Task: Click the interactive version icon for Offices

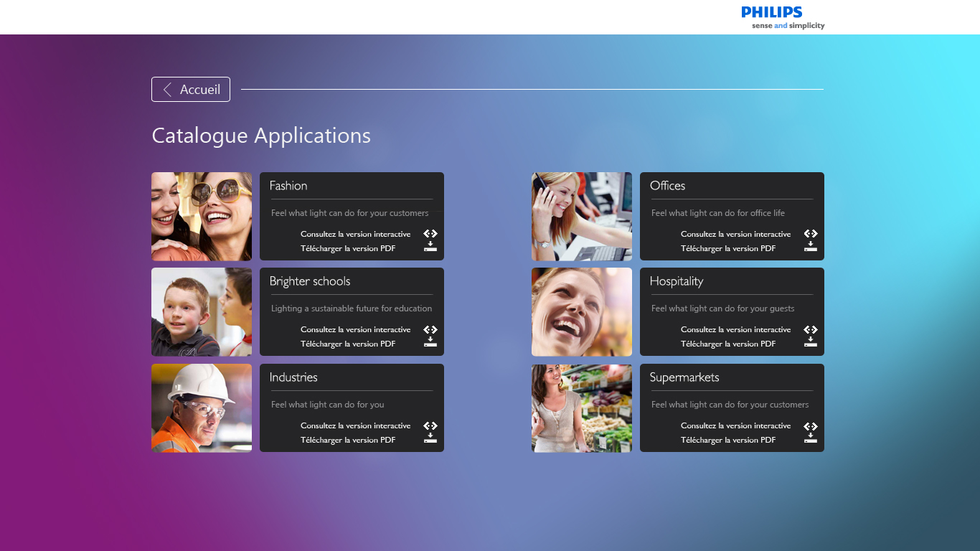Action: (x=810, y=234)
